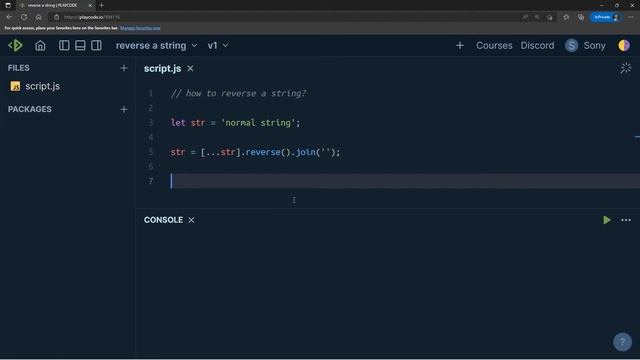Click the 'let str' declaration line
This screenshot has width=640, height=360.
[x=236, y=123]
